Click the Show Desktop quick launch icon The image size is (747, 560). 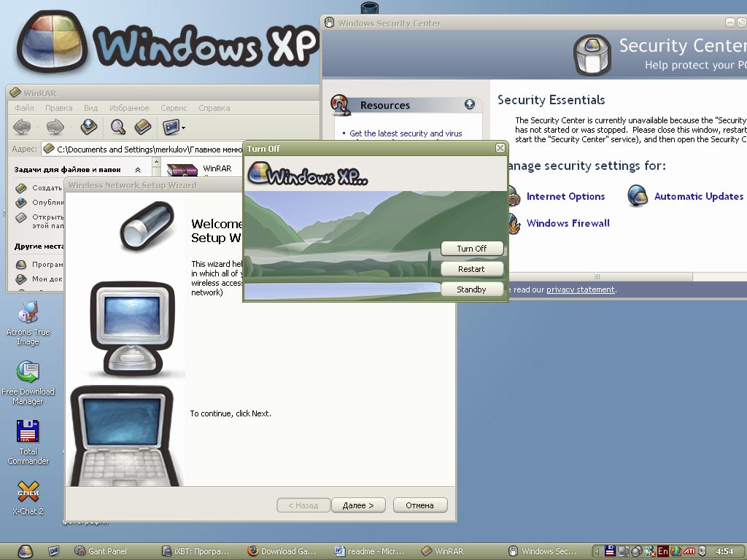(54, 551)
